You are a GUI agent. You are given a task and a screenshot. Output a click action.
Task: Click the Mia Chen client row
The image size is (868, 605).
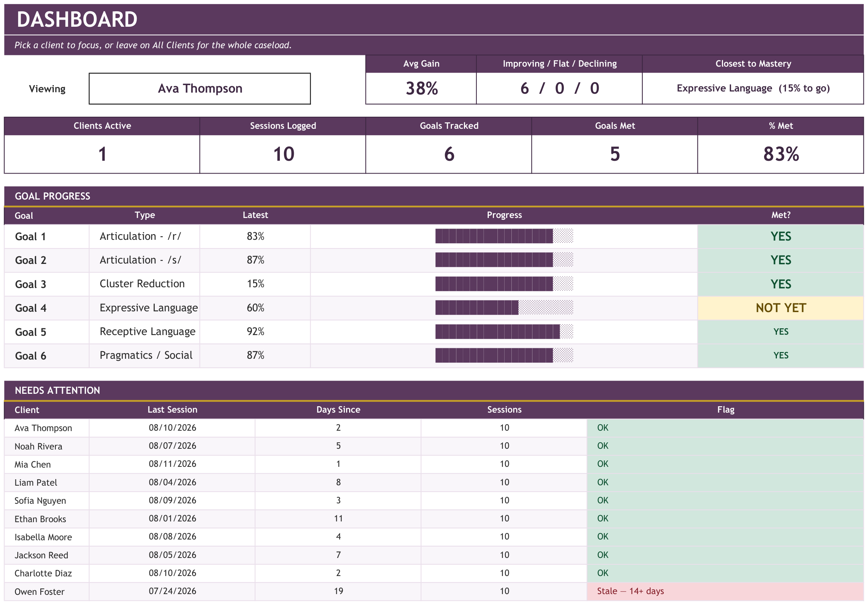434,464
